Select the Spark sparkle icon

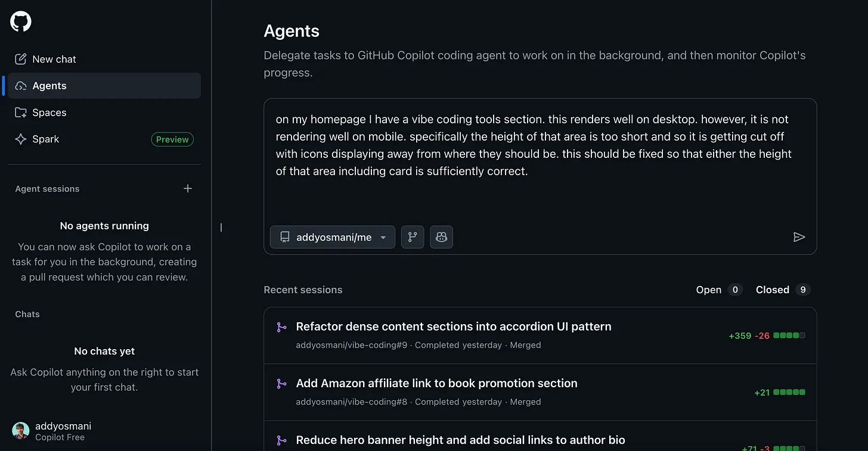tap(21, 139)
